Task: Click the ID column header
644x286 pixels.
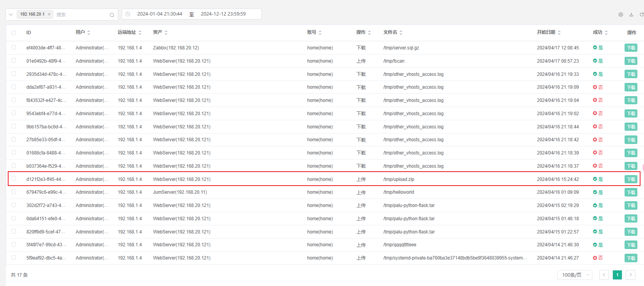Action: pyautogui.click(x=29, y=33)
